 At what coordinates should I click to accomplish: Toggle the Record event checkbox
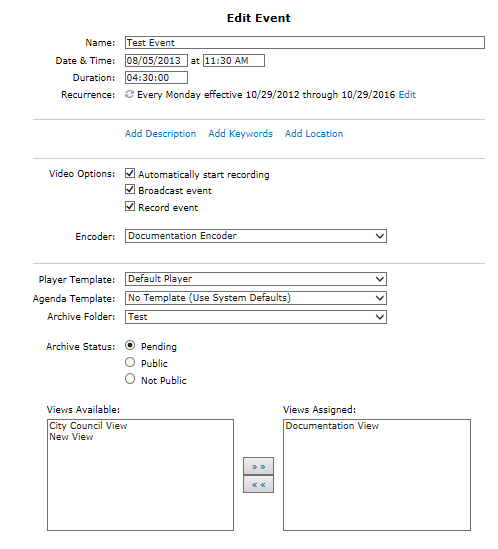coord(130,206)
